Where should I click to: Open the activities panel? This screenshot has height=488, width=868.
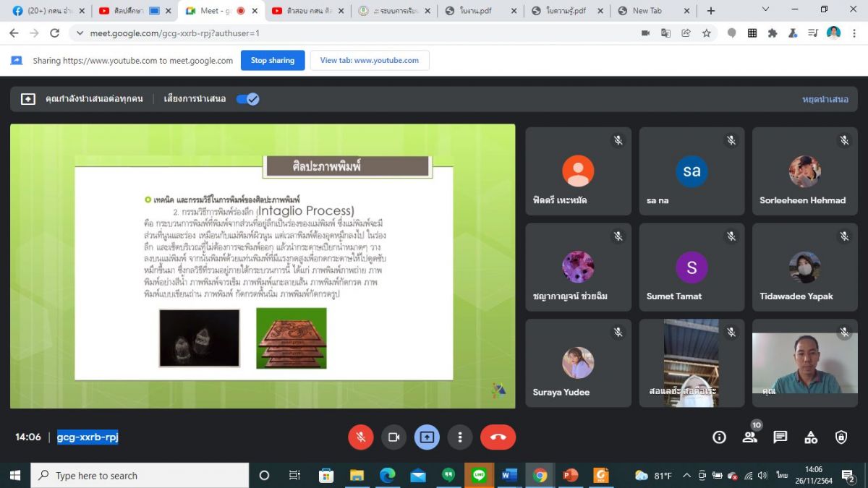pos(811,437)
